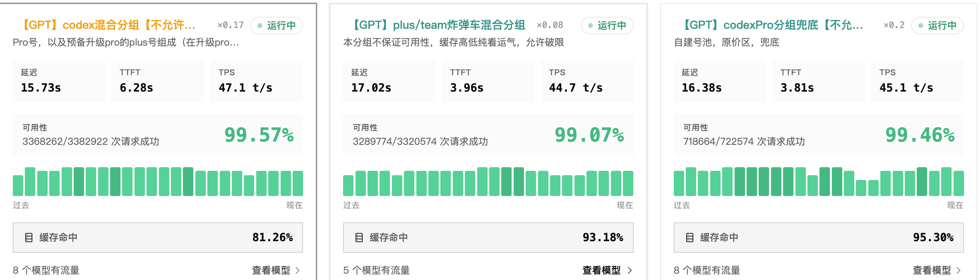
Task: Click chevron arrow beside 查看模型 in codex混合分组
Action: click(297, 270)
